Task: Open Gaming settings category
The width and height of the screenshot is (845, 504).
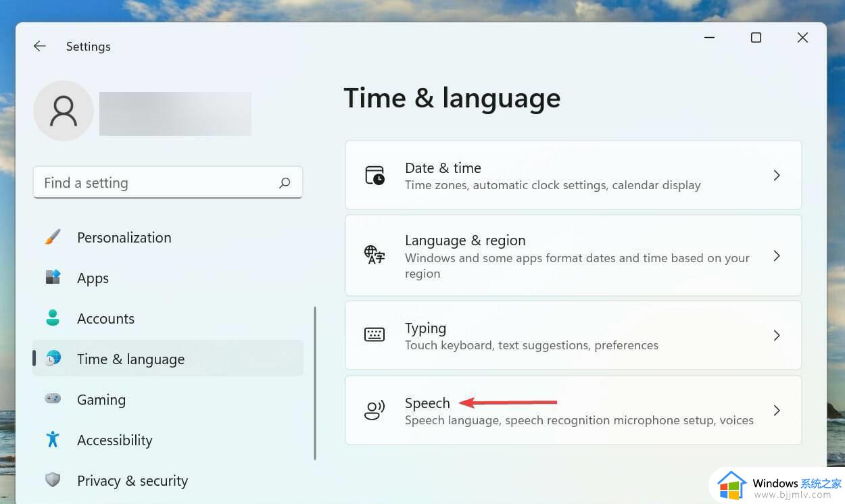Action: (x=168, y=399)
